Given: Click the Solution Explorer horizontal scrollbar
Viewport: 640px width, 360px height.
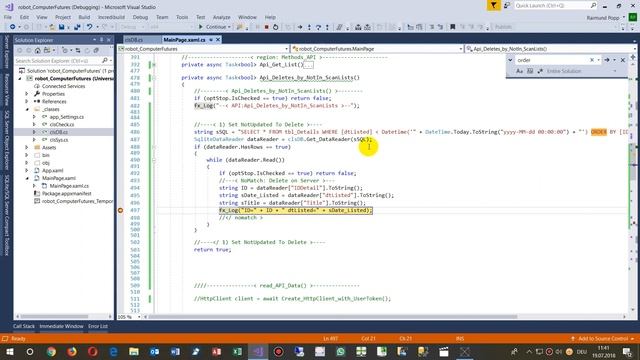Looking at the screenshot, I should click(54, 317).
